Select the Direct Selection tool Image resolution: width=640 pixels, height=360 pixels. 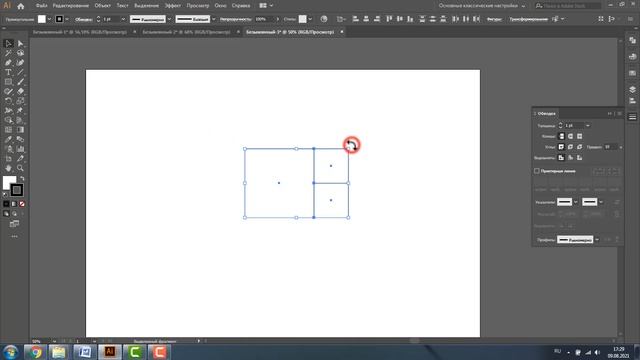[x=20, y=43]
